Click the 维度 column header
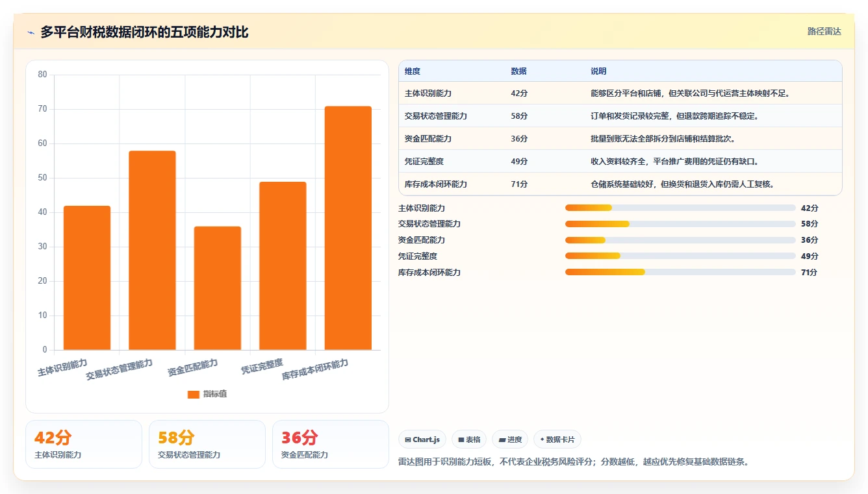 (413, 71)
